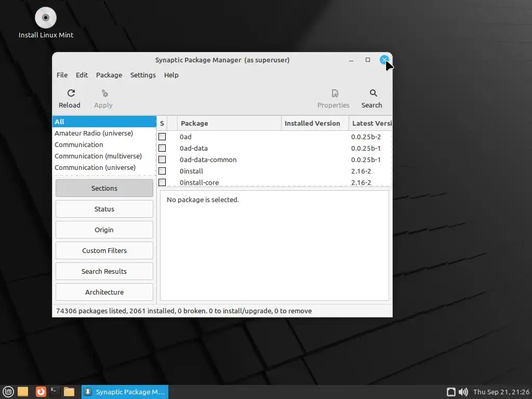Open the terminal from the panel
This screenshot has height=399, width=532.
(55, 392)
